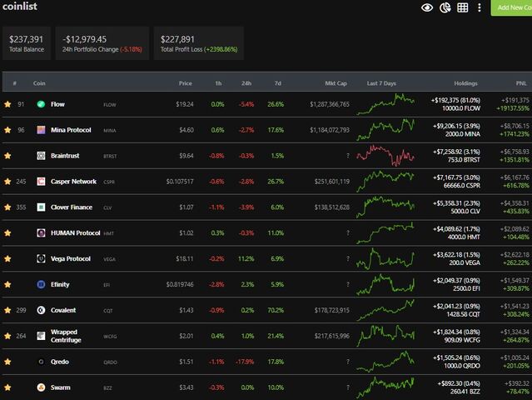Switch to the grid table view icon

click(462, 7)
